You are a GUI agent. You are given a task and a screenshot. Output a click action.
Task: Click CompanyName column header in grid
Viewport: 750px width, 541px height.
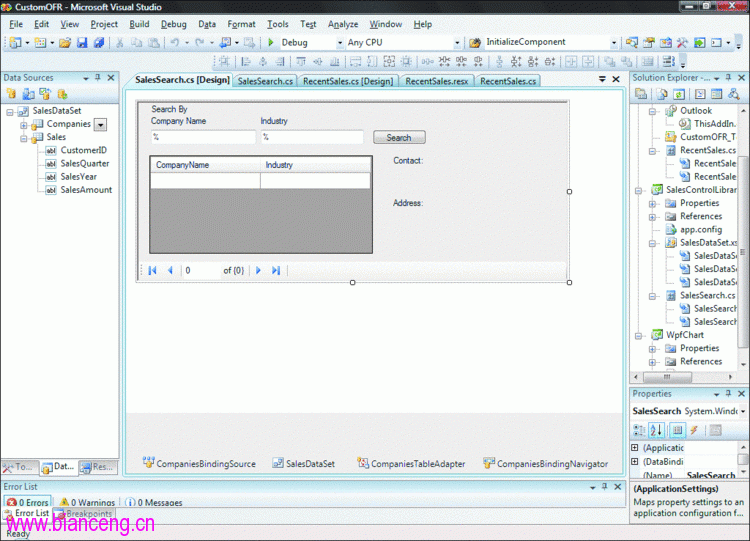pyautogui.click(x=206, y=165)
